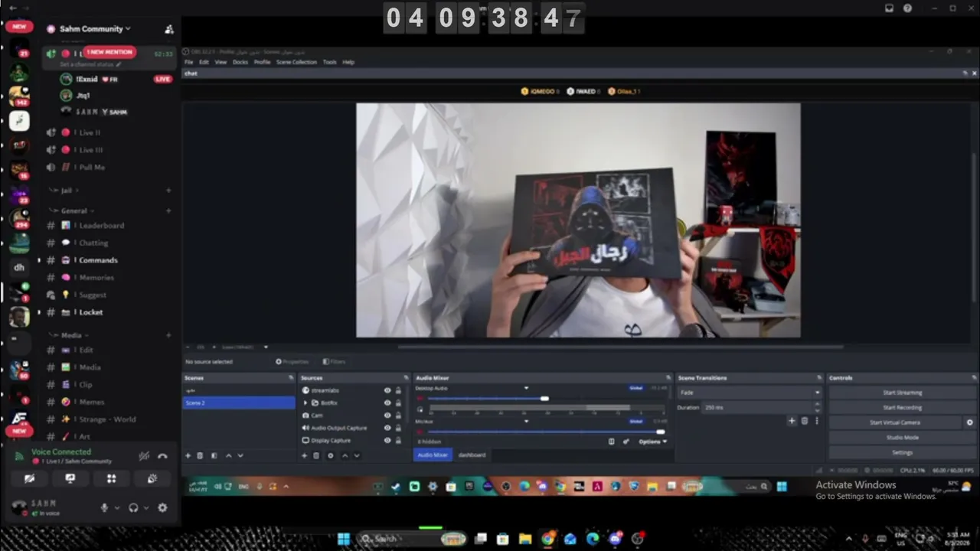980x551 pixels.
Task: Disconnect from the Discord voice channel
Action: (x=162, y=456)
